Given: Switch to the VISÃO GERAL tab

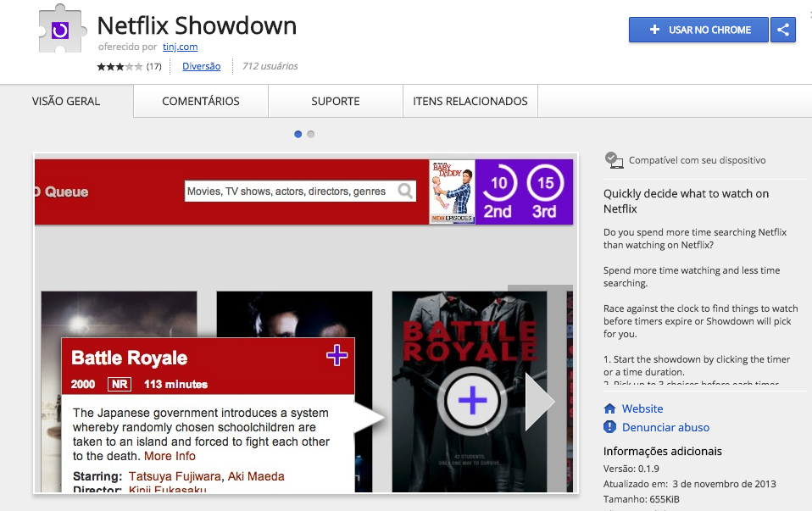Looking at the screenshot, I should (x=66, y=101).
